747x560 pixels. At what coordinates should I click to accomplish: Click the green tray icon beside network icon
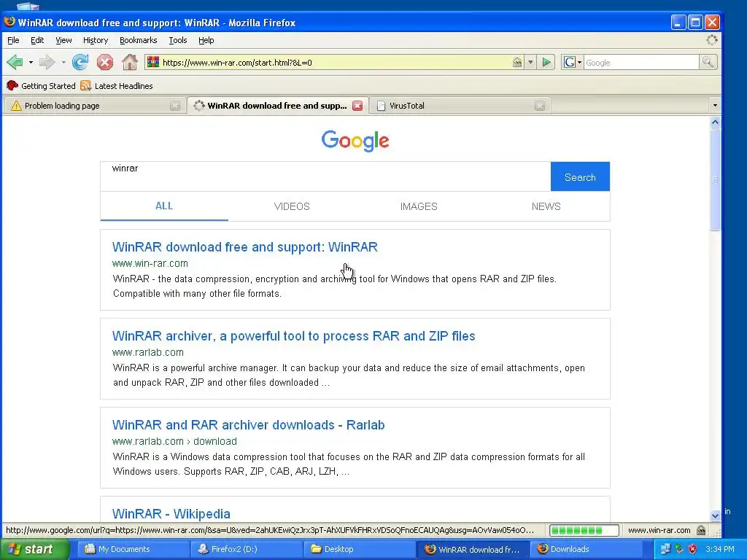click(x=679, y=549)
